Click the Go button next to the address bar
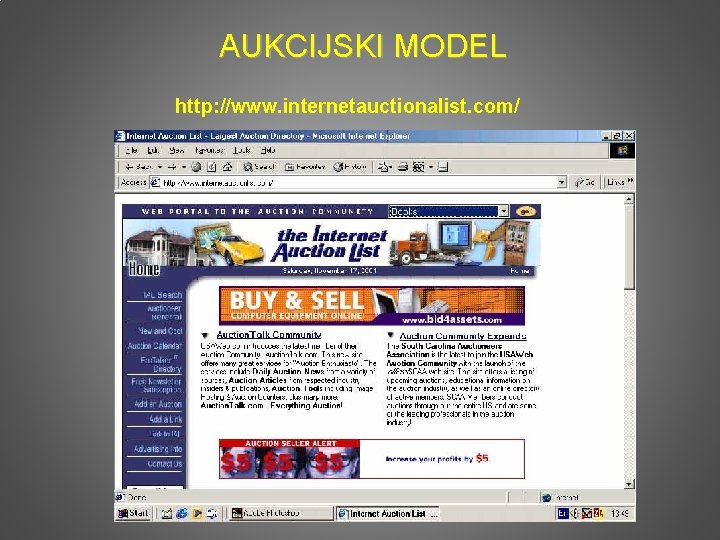 coord(585,183)
